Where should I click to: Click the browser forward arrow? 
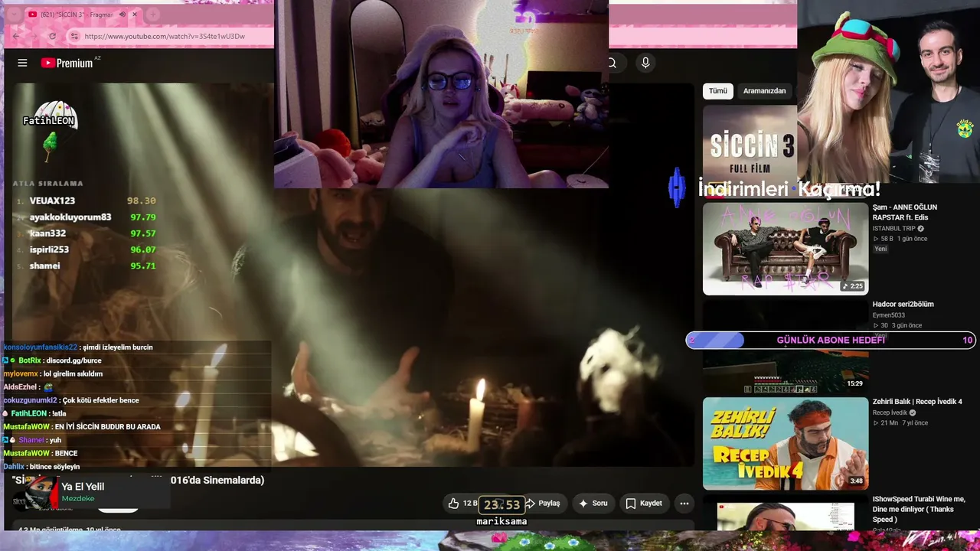[x=34, y=36]
